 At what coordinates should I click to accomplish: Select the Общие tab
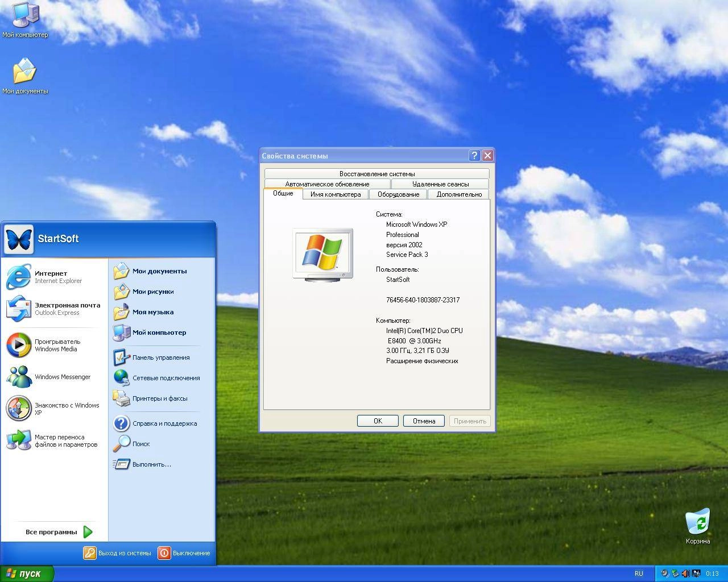point(283,193)
